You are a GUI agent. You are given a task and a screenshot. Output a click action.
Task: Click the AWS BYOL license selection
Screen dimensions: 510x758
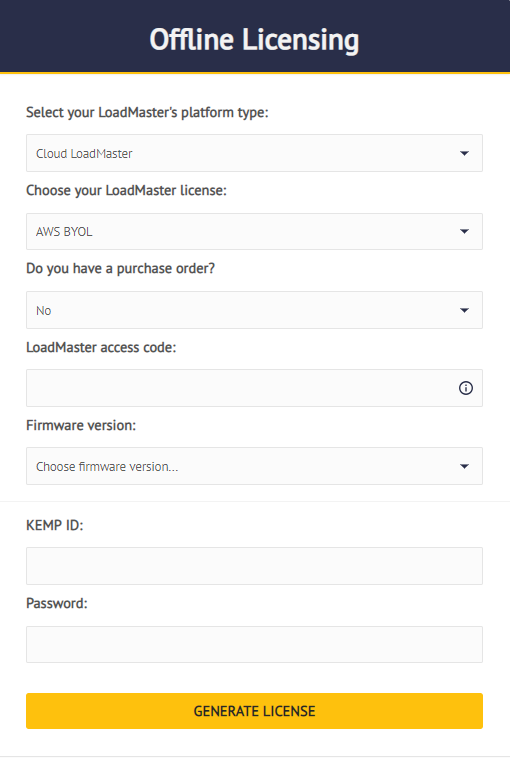(254, 232)
